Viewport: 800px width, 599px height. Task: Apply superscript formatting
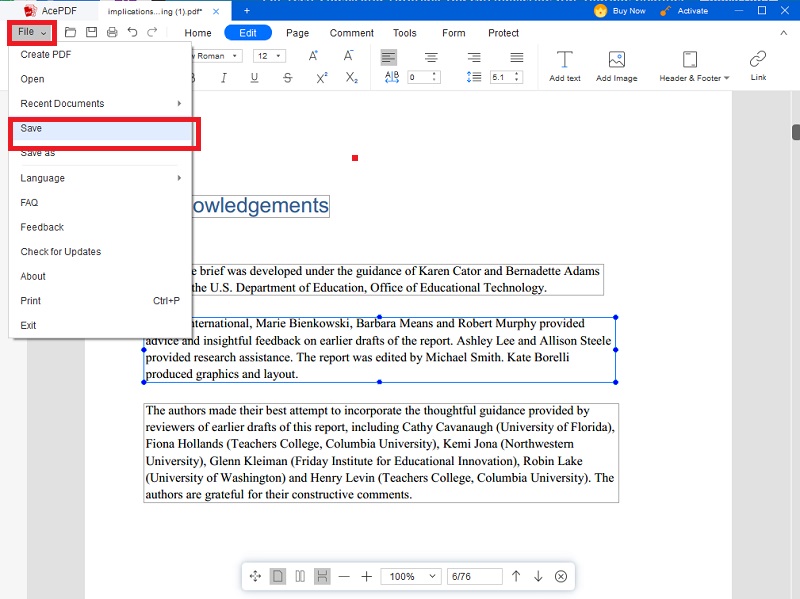pyautogui.click(x=321, y=78)
